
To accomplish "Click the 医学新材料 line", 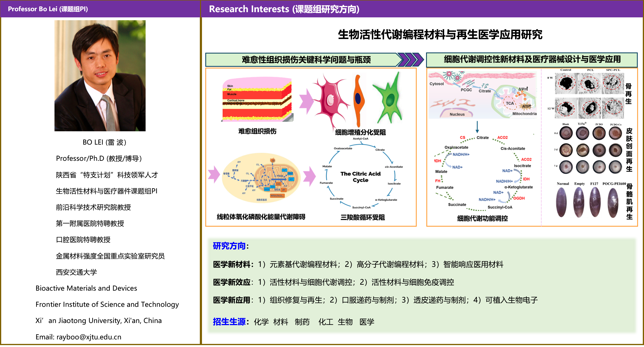I will click(x=358, y=264).
